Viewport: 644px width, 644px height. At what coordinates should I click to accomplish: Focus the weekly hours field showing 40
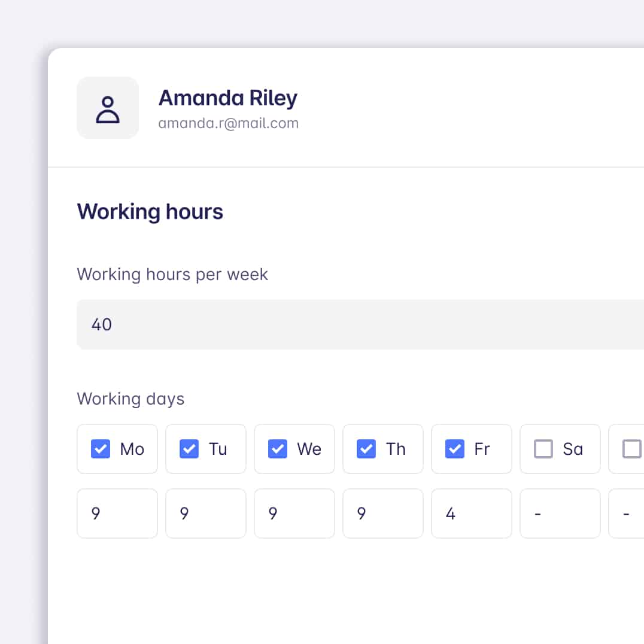point(359,324)
